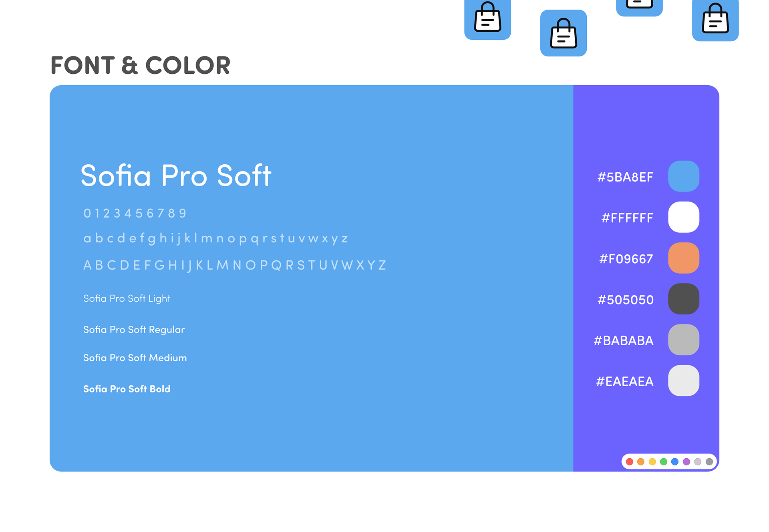
Task: Pick the light #EAEAEA color swatch
Action: [684, 381]
